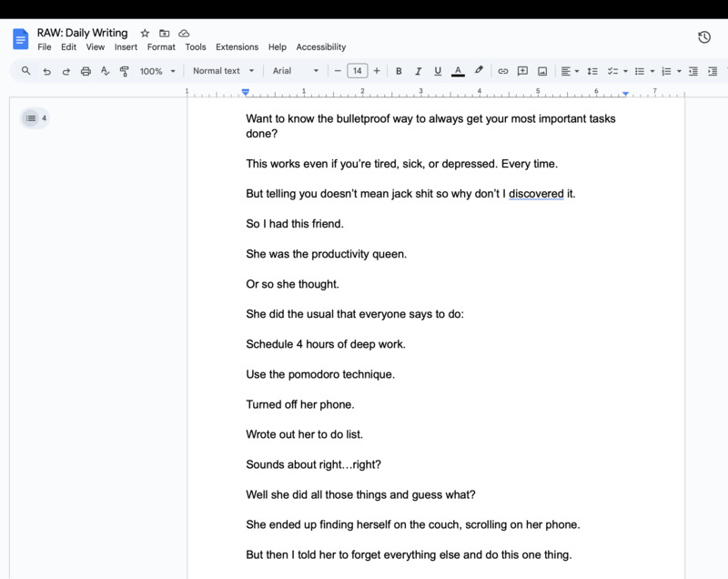Expand numbered list options arrow
Screen dimensions: 728x579
679,72
